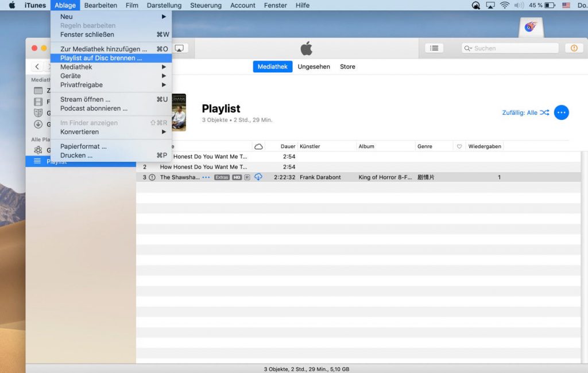Click the volume icon in menu bar
Image resolution: width=588 pixels, height=373 pixels.
tap(519, 5)
